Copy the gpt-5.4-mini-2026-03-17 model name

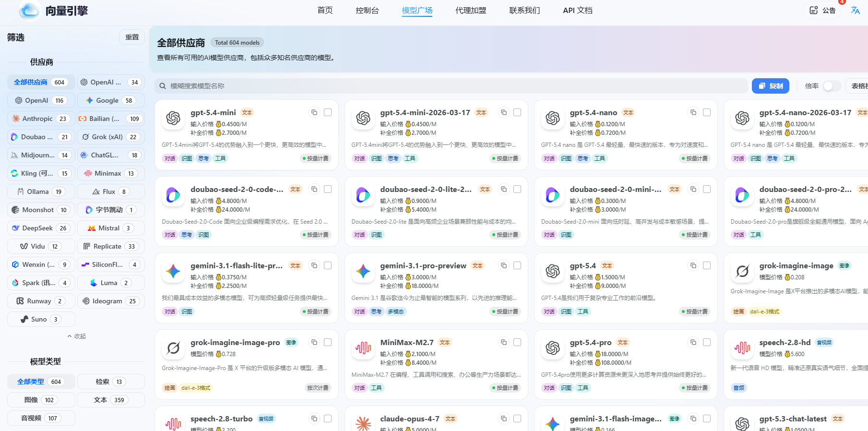point(504,112)
